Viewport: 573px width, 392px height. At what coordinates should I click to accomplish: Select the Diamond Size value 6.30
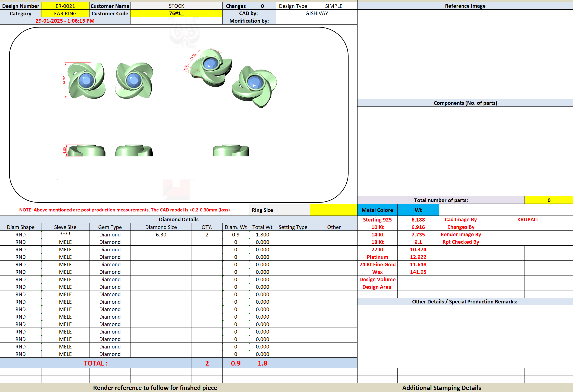[161, 235]
